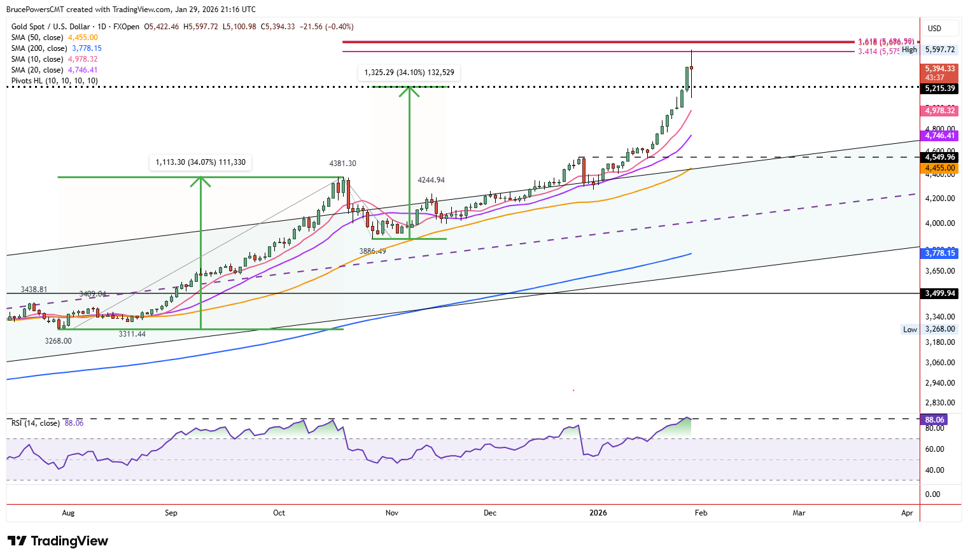The image size is (968, 560).
Task: Click the green arrowhead below the 1,325.29 measurement
Action: (x=409, y=91)
